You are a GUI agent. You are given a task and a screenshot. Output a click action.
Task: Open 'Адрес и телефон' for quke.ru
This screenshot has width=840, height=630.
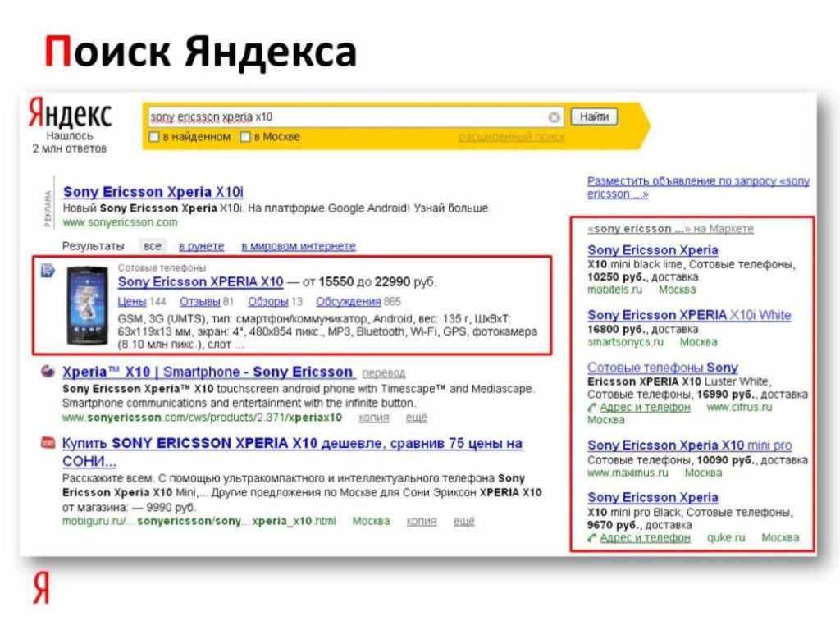(x=645, y=538)
